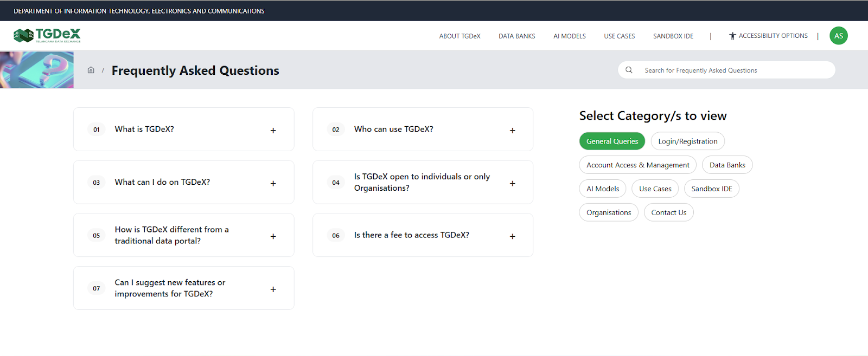
Task: Expand the "What can I do on TGDeX?" question
Action: click(x=273, y=183)
